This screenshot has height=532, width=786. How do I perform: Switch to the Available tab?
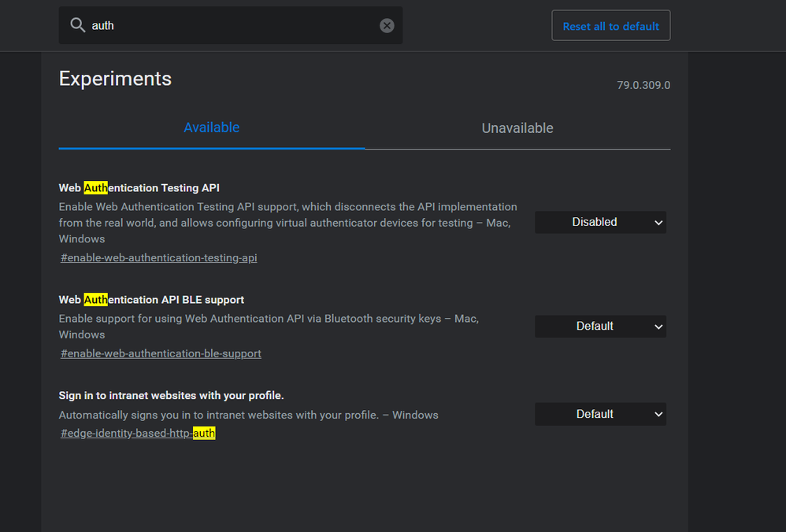click(211, 127)
